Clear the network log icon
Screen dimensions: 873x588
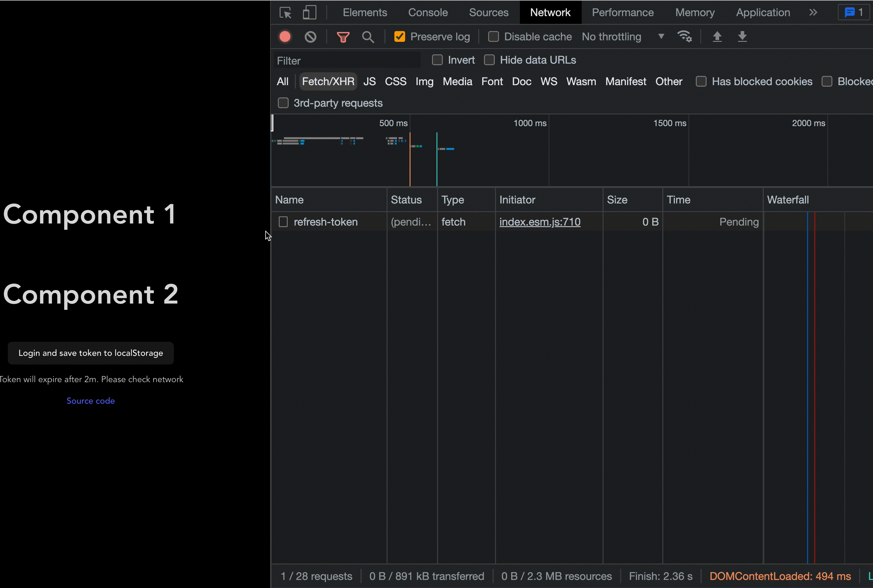tap(310, 37)
